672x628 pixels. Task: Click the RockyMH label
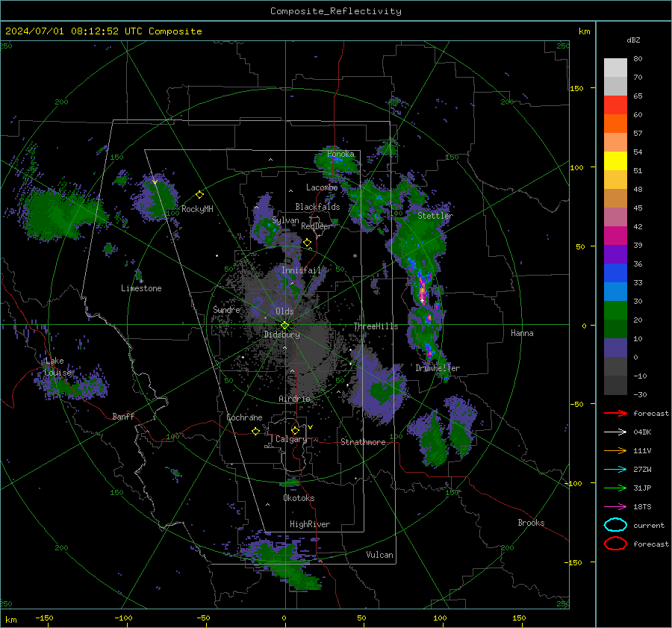197,209
